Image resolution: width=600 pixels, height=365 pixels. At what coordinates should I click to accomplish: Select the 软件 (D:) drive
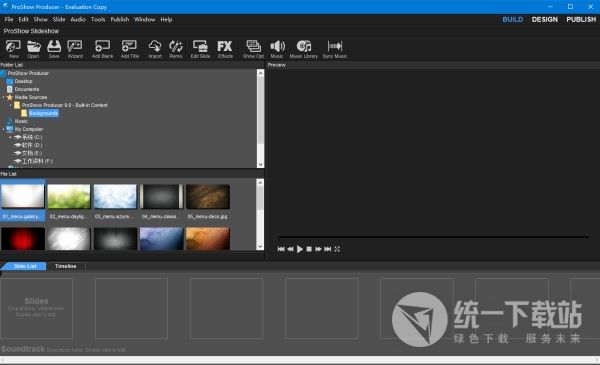point(32,145)
